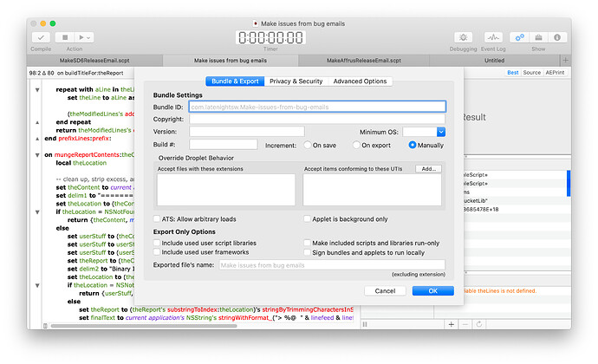Select the Source result view

click(532, 73)
